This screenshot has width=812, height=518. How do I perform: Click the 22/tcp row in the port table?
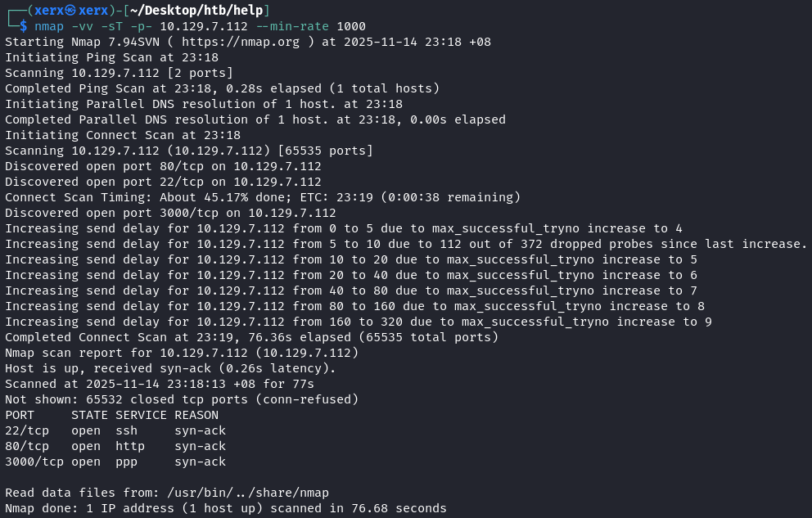point(115,430)
